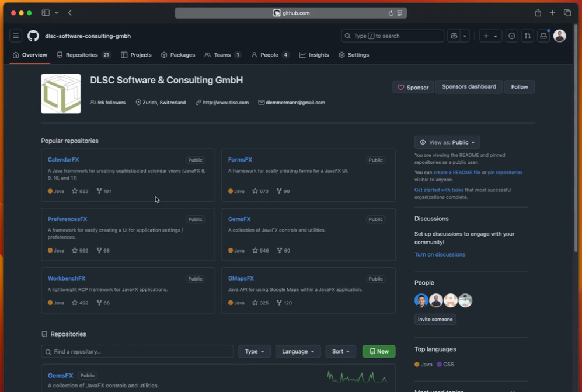Viewport: 582px width, 392px height.
Task: Click the Turn on discussions link
Action: coord(440,255)
